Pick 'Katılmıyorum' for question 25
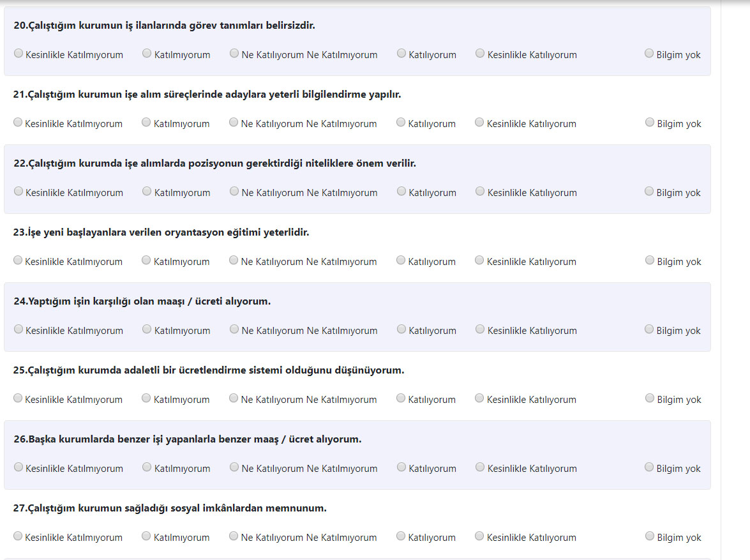Viewport: 750px width, 560px height. click(x=146, y=398)
